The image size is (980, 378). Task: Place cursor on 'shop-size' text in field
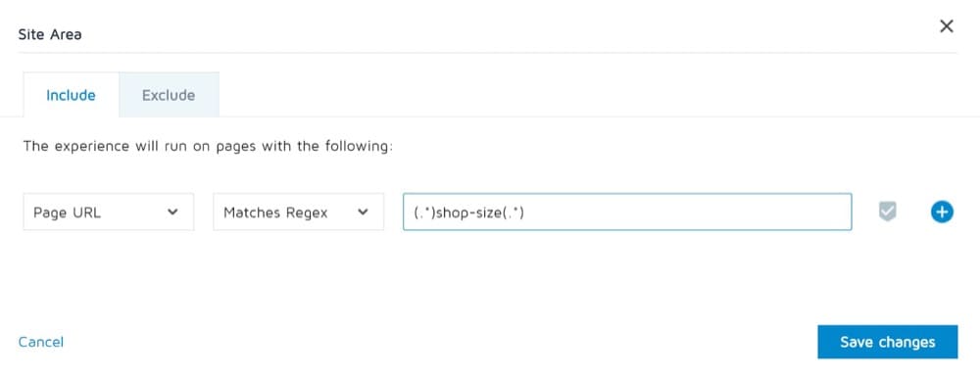tap(468, 213)
